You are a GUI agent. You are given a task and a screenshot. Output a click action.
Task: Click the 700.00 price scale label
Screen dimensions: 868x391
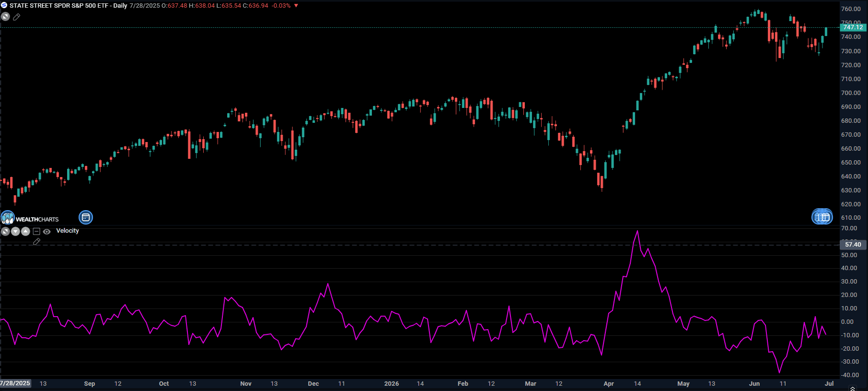tap(851, 93)
